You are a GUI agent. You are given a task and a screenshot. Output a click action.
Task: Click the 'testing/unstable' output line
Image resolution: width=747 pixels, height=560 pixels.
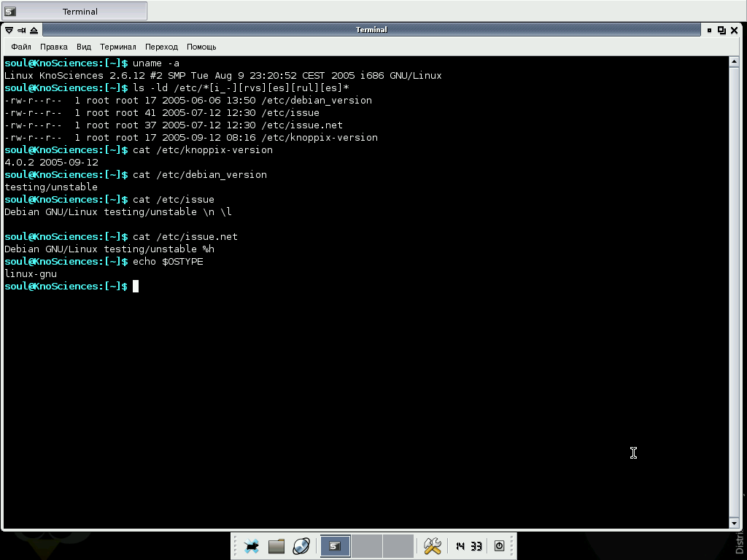pyautogui.click(x=51, y=187)
